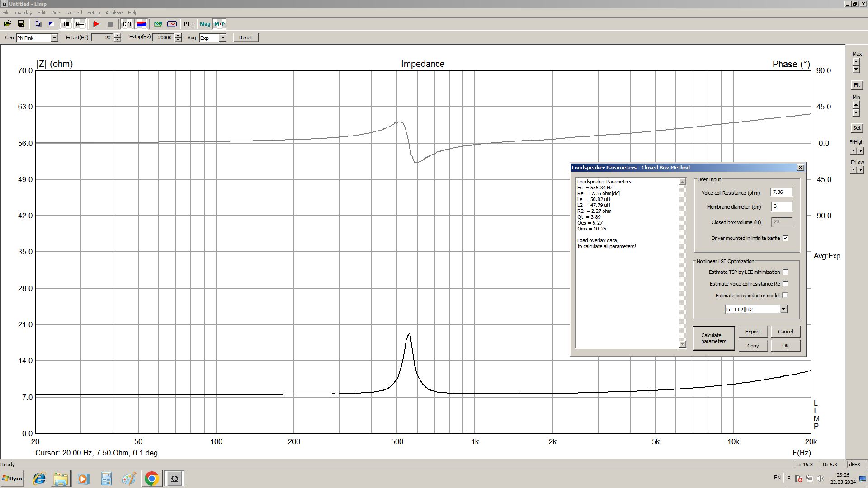Click the Save (floppy disk) toolbar icon
This screenshot has height=488, width=868.
click(x=21, y=24)
